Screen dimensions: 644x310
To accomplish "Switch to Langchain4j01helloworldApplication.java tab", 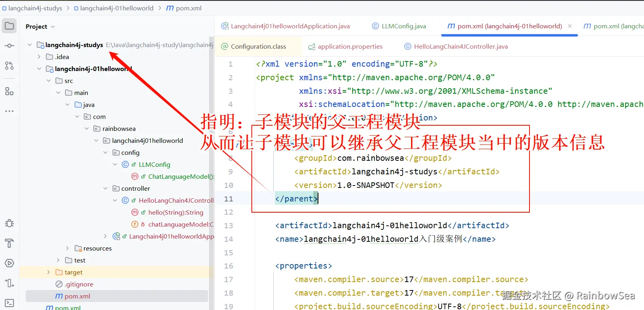I will coord(286,26).
